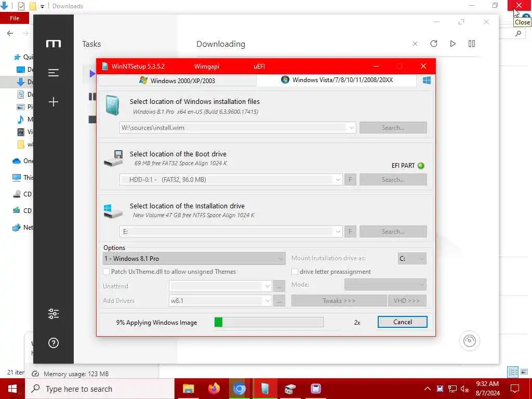Image resolution: width=532 pixels, height=399 pixels.
Task: Add a new task with plus icon
Action: pyautogui.click(x=54, y=102)
